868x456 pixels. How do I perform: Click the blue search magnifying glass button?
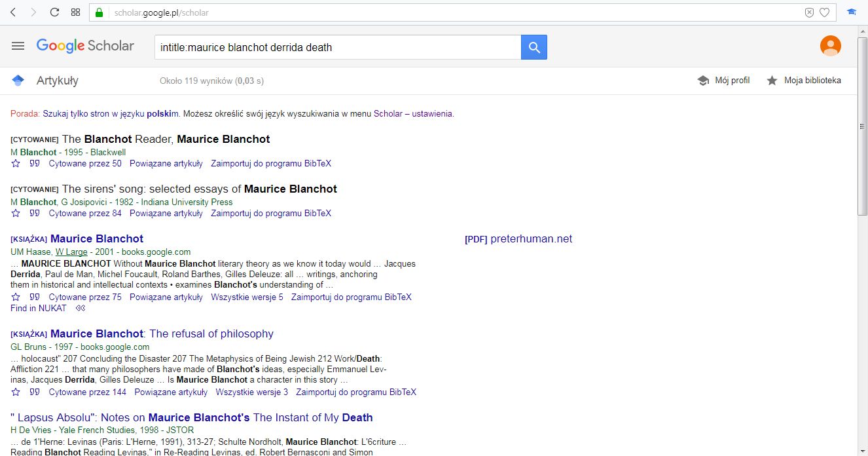click(x=533, y=47)
